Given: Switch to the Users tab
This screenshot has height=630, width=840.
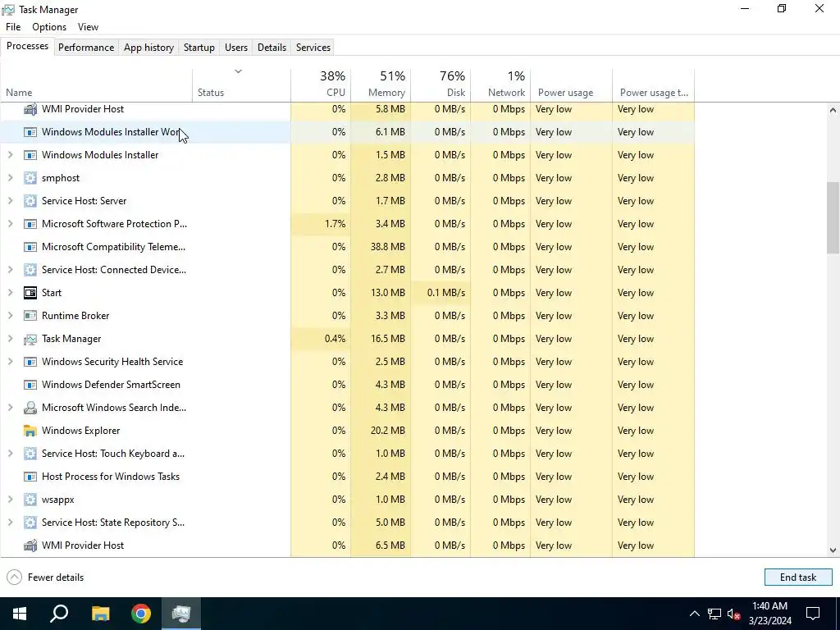Looking at the screenshot, I should pos(235,47).
